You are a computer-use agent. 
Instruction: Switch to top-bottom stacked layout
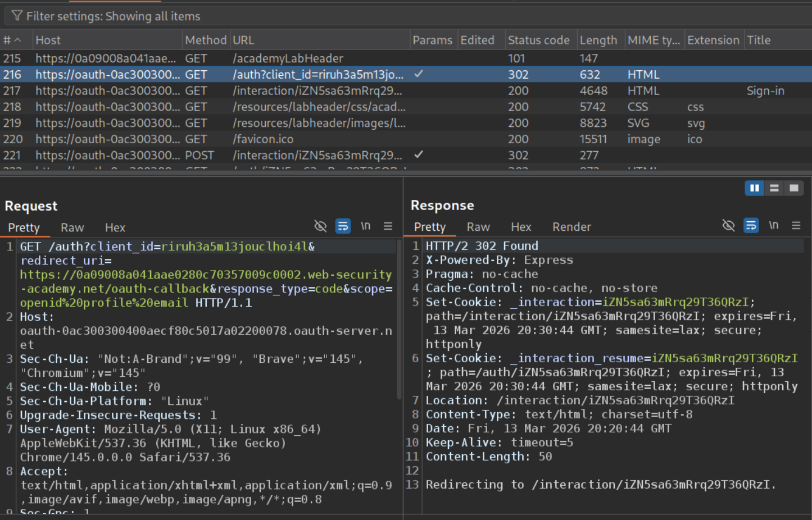tap(774, 188)
